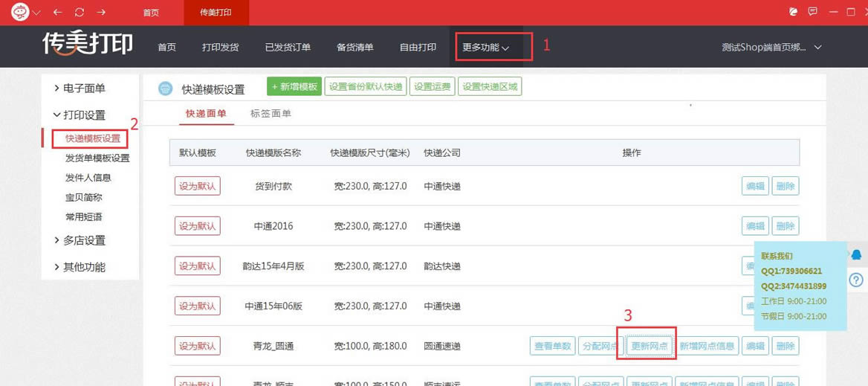868x386 pixels.
Task: Select 宝贝简称 in the sidebar
Action: click(83, 198)
